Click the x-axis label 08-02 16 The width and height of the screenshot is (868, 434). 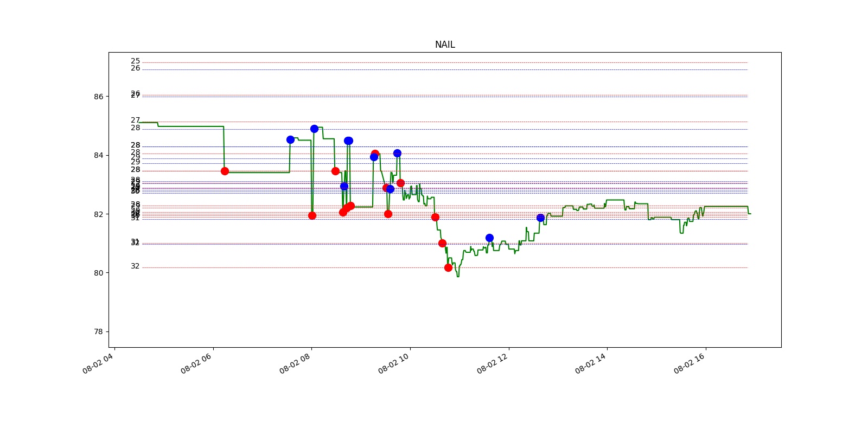(x=690, y=363)
